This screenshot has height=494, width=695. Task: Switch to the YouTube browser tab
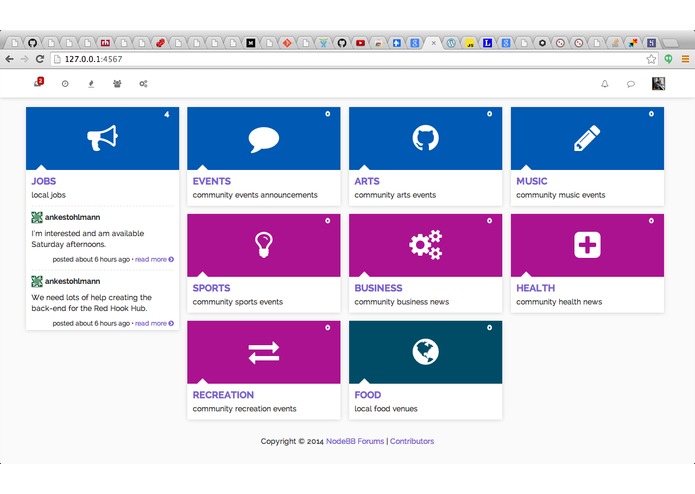tap(360, 43)
